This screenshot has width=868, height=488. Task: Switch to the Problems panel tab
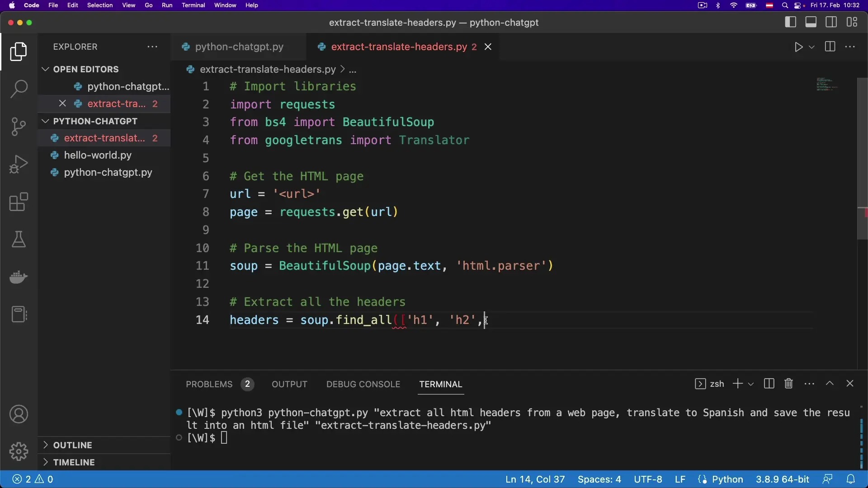pyautogui.click(x=219, y=384)
